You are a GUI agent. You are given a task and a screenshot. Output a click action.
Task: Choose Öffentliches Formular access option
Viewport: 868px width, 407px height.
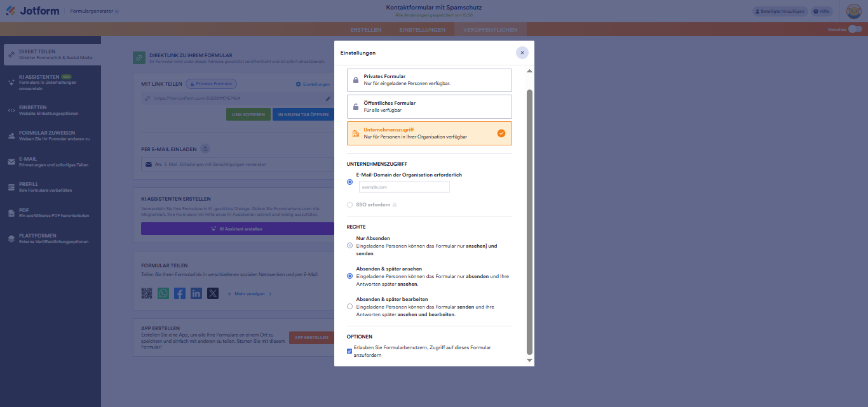pyautogui.click(x=430, y=107)
